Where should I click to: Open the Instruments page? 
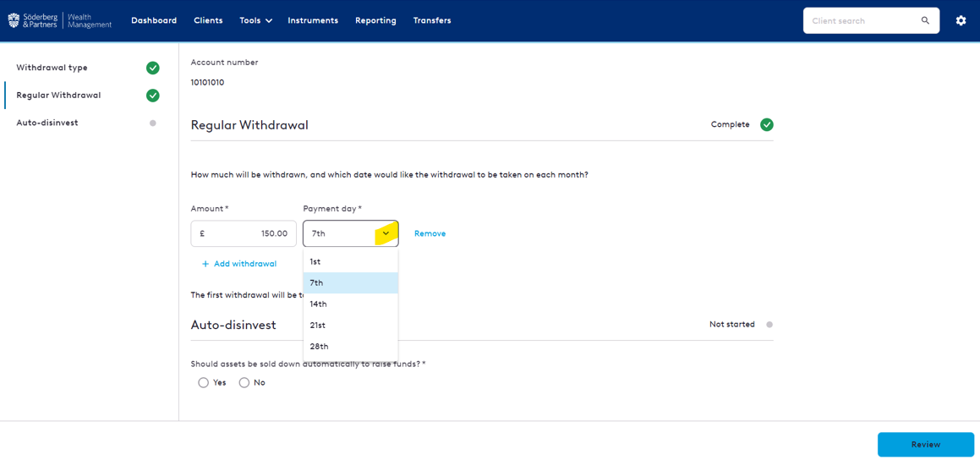[x=313, y=20]
